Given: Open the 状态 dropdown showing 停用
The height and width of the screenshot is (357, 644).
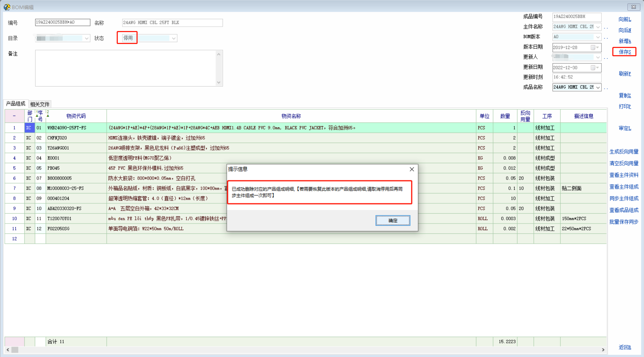Looking at the screenshot, I should (174, 38).
